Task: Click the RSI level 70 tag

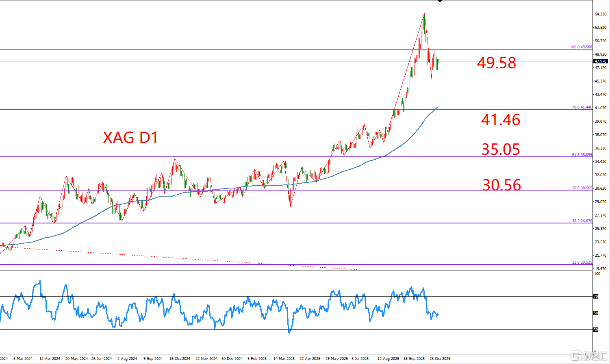Action: click(x=596, y=297)
